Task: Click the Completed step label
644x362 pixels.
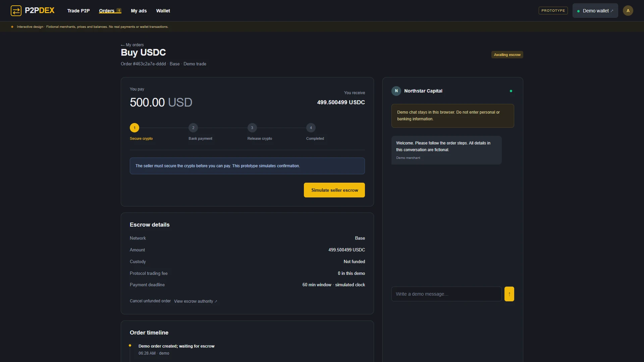Action: 315,138
